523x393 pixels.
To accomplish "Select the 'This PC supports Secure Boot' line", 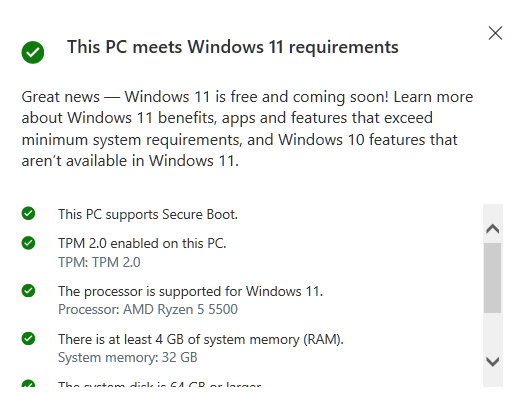I will coord(148,215).
